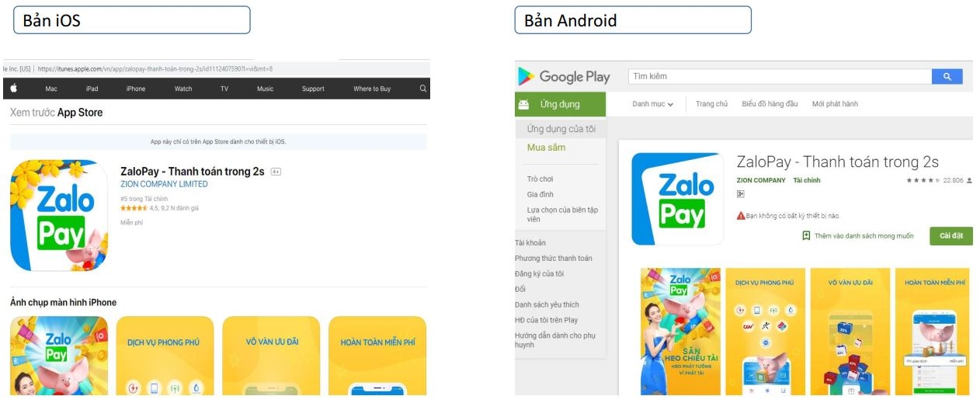980x403 pixels.
Task: Click the ZaloPay app icon on Google Play
Action: [677, 199]
